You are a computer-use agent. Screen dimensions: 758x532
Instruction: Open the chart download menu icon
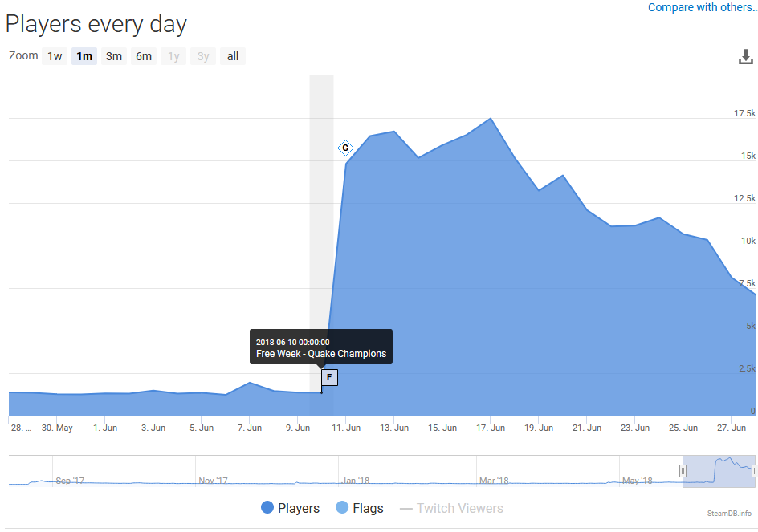(746, 57)
